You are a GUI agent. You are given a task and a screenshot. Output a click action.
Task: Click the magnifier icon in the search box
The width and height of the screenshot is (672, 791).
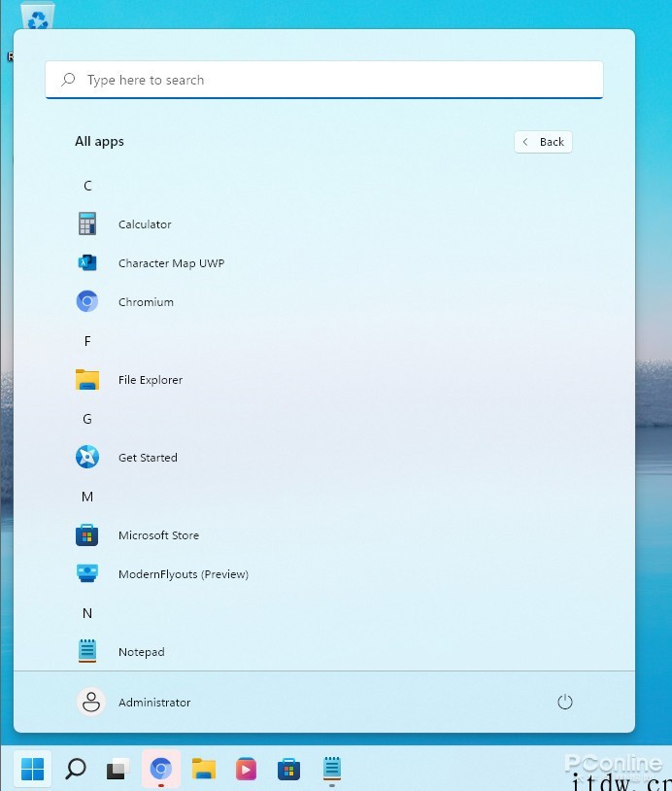coord(68,80)
